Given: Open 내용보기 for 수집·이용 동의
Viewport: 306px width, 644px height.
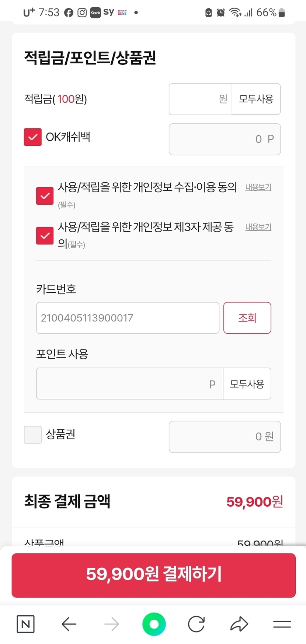Looking at the screenshot, I should tap(258, 187).
